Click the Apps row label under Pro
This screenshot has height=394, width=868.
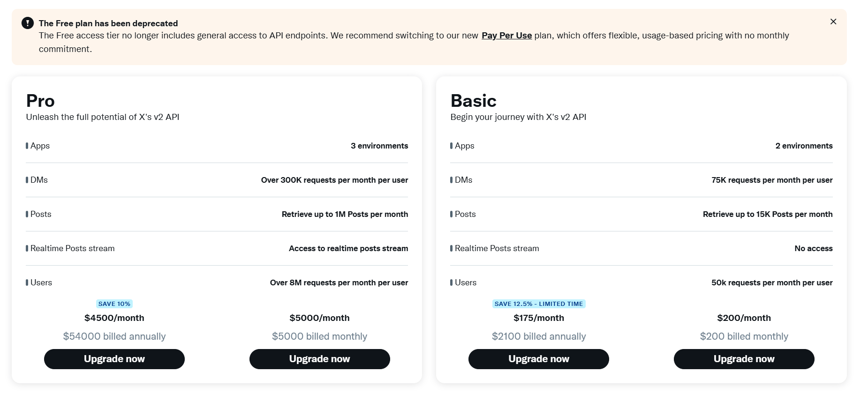point(40,146)
